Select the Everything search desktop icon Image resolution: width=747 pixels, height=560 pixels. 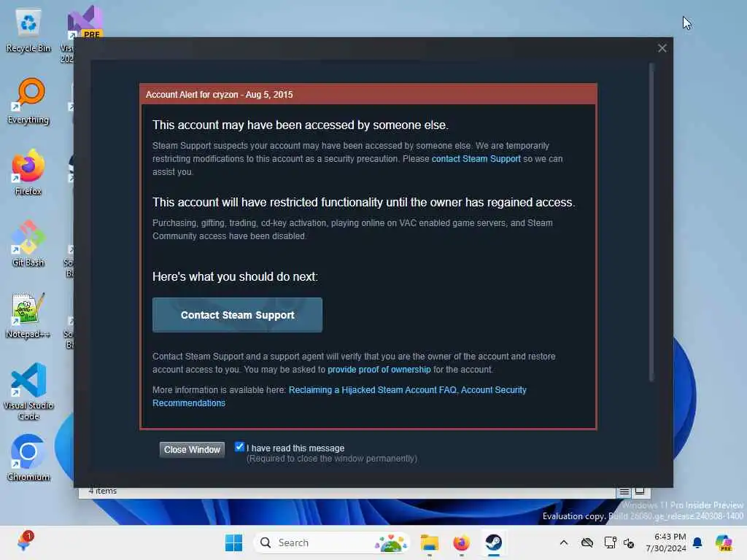pos(28,102)
